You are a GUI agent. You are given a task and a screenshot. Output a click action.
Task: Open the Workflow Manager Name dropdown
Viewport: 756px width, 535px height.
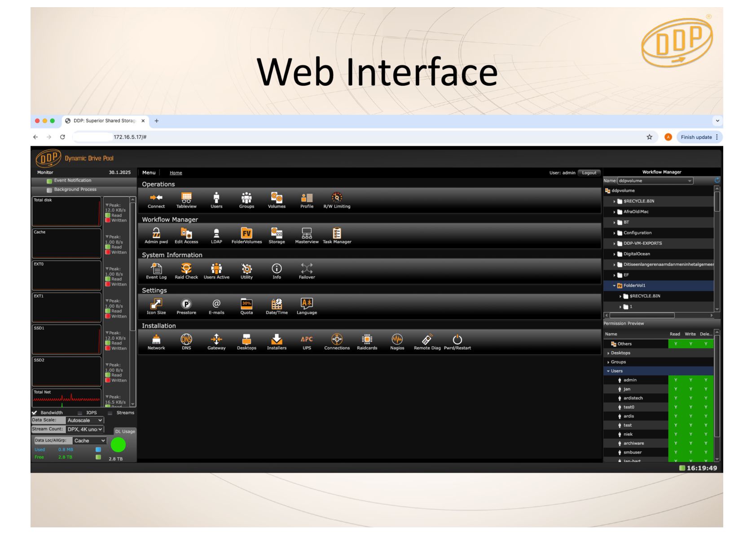pyautogui.click(x=655, y=181)
